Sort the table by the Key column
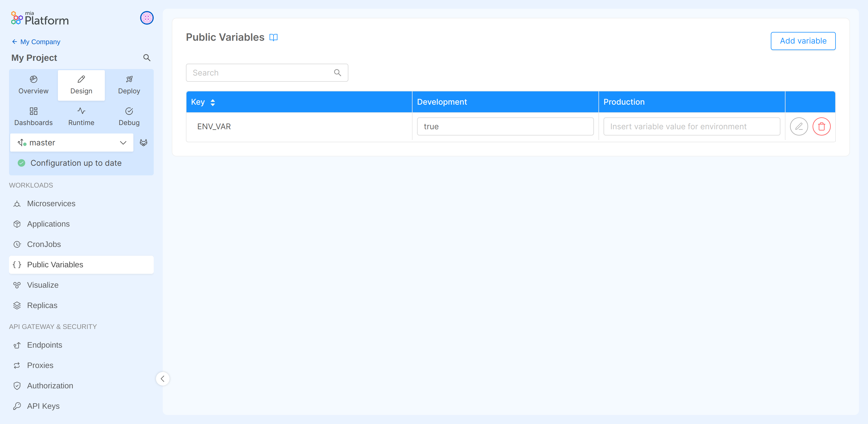The width and height of the screenshot is (868, 424). tap(213, 102)
